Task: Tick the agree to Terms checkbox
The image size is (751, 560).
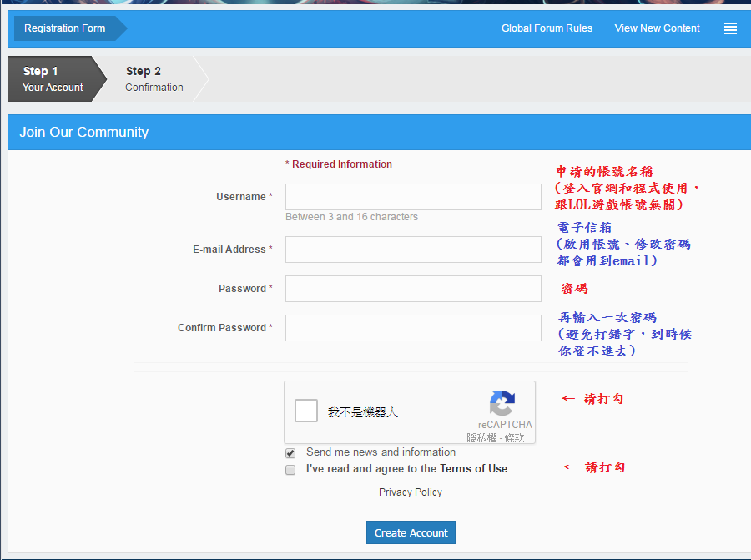Action: (x=290, y=470)
